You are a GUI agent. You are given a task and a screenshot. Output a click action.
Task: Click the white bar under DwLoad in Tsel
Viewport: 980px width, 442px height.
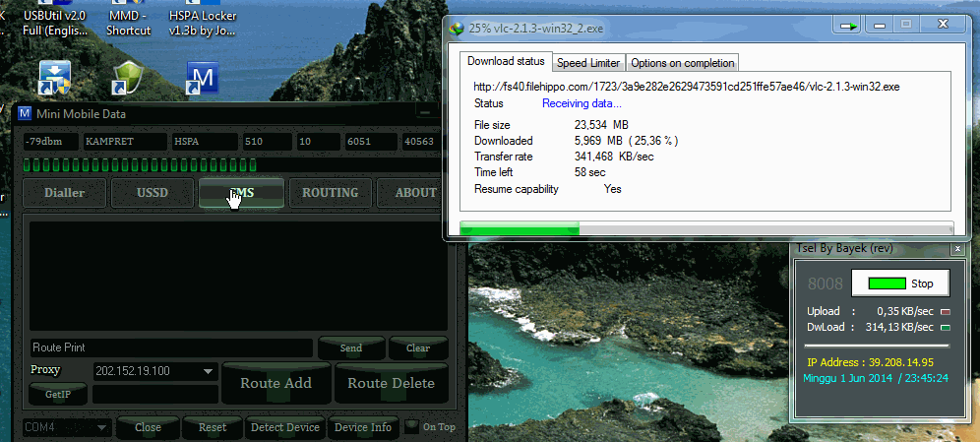(877, 346)
